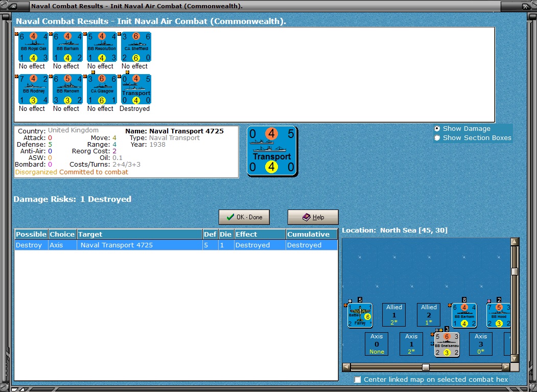Click the window system menu icon in title bar
This screenshot has width=537, height=392.
[x=14, y=6]
